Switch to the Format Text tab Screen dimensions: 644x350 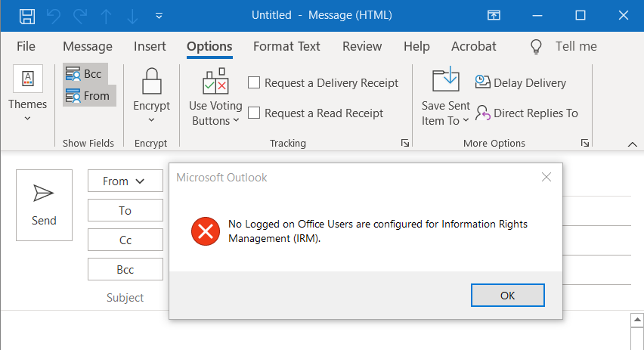click(x=286, y=46)
